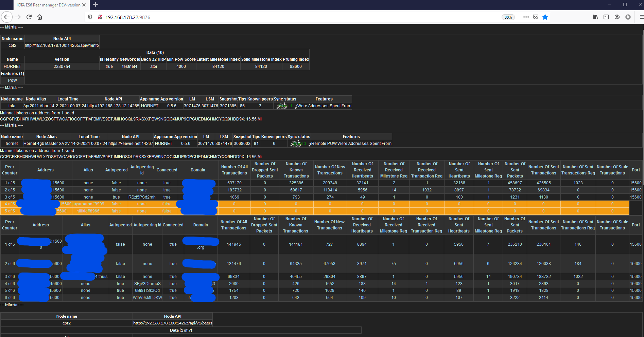Screen dimensions: 644x337
Task: Toggle the bookmark star icon
Action: 545,17
